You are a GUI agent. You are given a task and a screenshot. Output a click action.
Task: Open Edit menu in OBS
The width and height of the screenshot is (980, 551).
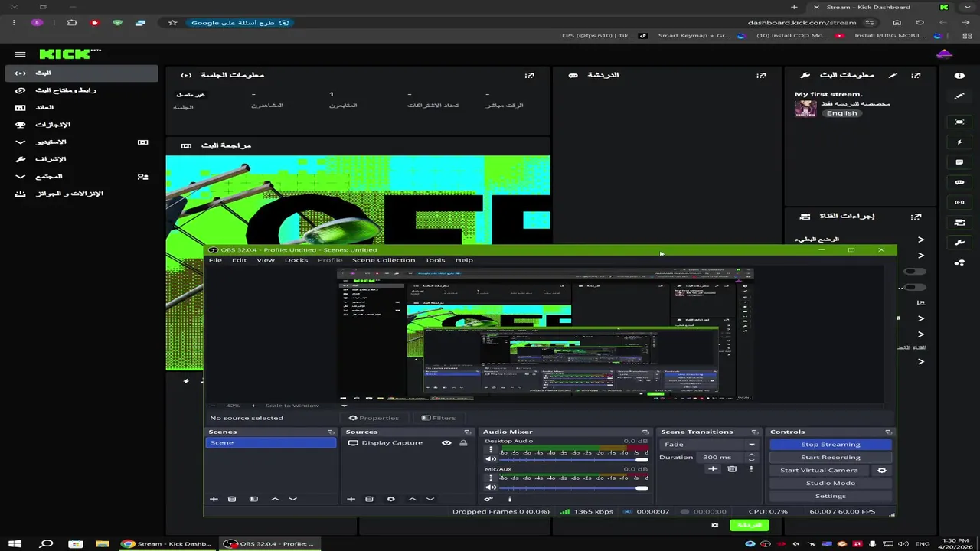point(240,260)
